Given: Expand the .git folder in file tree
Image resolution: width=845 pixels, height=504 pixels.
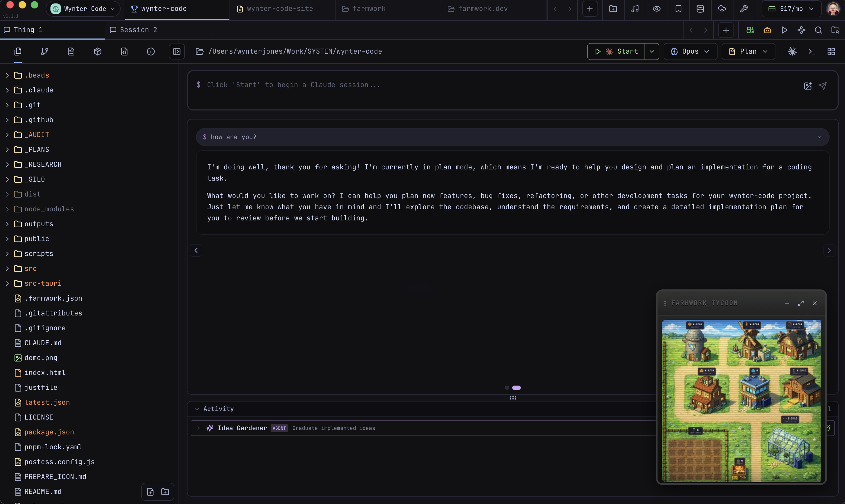Looking at the screenshot, I should coord(7,105).
